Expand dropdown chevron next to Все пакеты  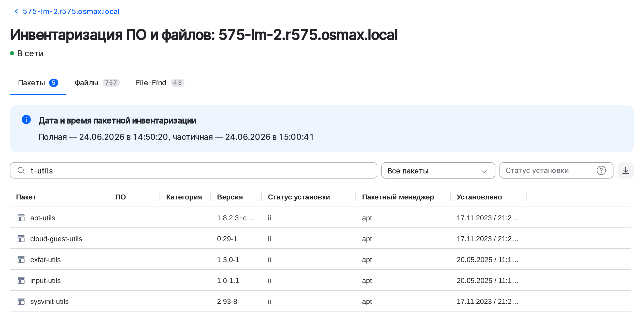(x=484, y=171)
